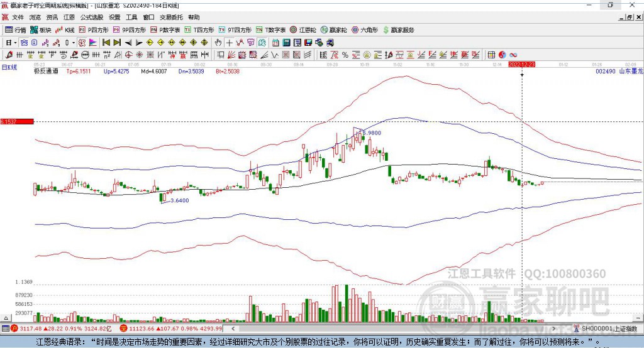Viewport: 644px width, 348px height.
Task: Toggle the green brain-shaped toolbar button
Action: click(x=262, y=43)
